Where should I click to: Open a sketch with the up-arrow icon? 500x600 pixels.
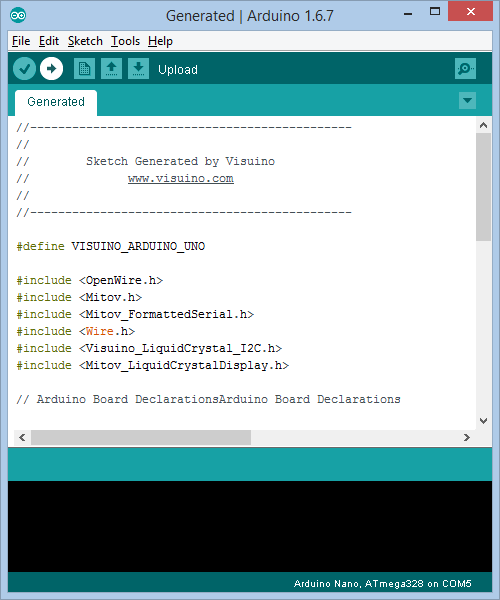111,69
